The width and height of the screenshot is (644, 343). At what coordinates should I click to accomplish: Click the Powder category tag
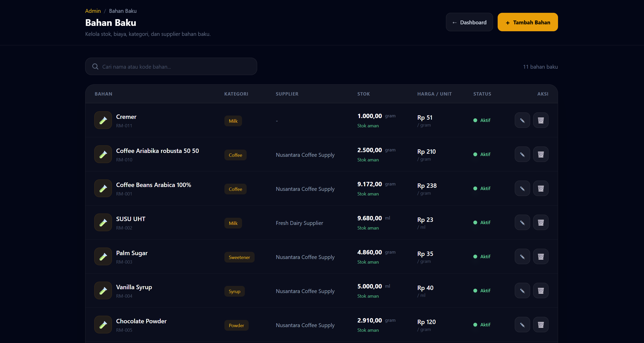coord(236,325)
